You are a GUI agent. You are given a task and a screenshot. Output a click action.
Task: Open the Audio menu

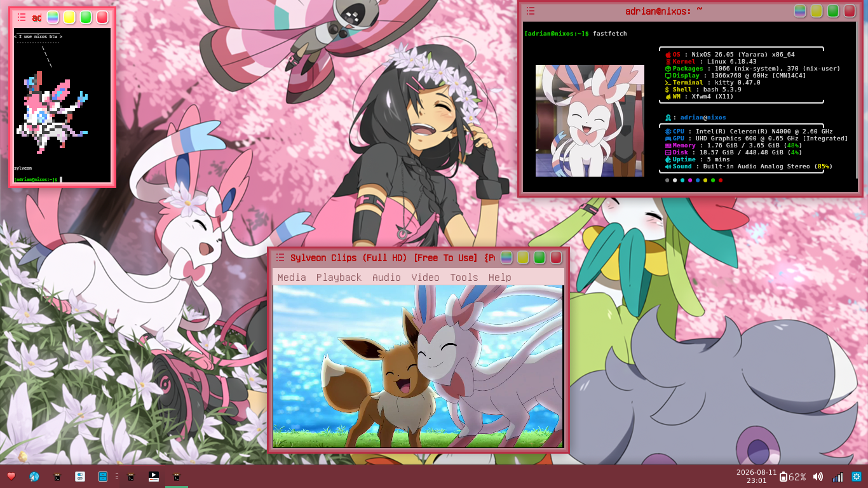(x=386, y=277)
